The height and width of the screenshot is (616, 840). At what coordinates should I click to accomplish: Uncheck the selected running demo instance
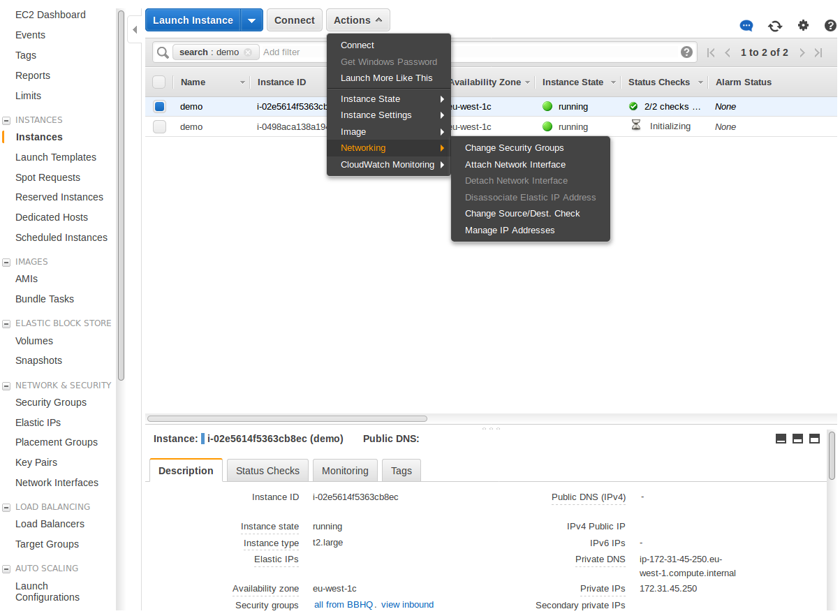[x=159, y=107]
